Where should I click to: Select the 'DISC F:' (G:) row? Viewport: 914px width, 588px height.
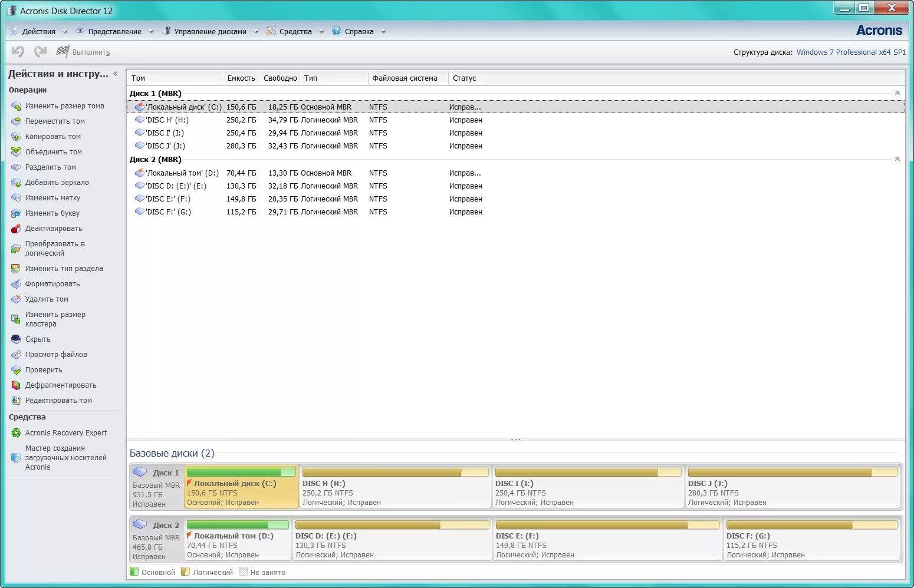coord(516,212)
